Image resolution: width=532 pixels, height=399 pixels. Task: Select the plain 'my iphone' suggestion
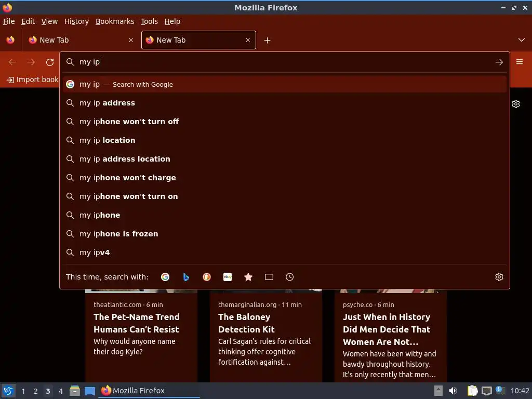point(285,215)
